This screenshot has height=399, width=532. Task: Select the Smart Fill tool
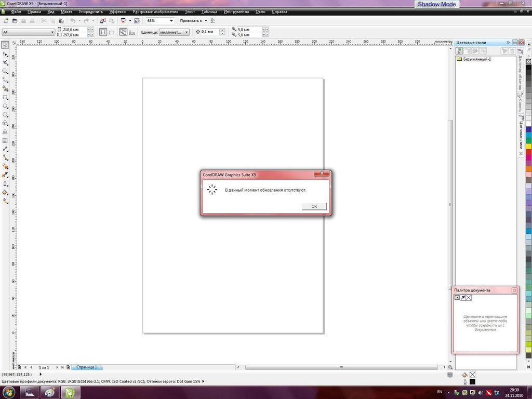click(5, 88)
